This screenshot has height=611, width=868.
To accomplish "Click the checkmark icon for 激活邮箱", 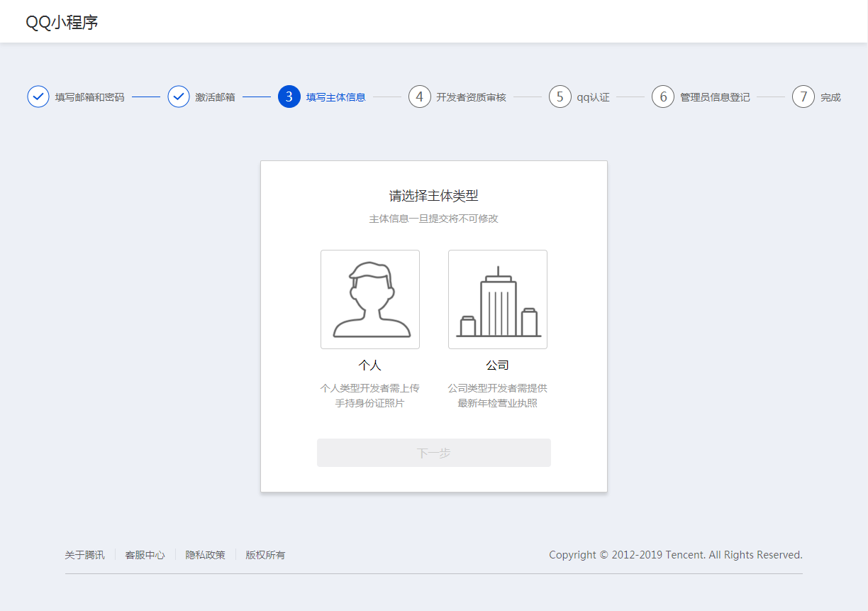I will pyautogui.click(x=179, y=97).
